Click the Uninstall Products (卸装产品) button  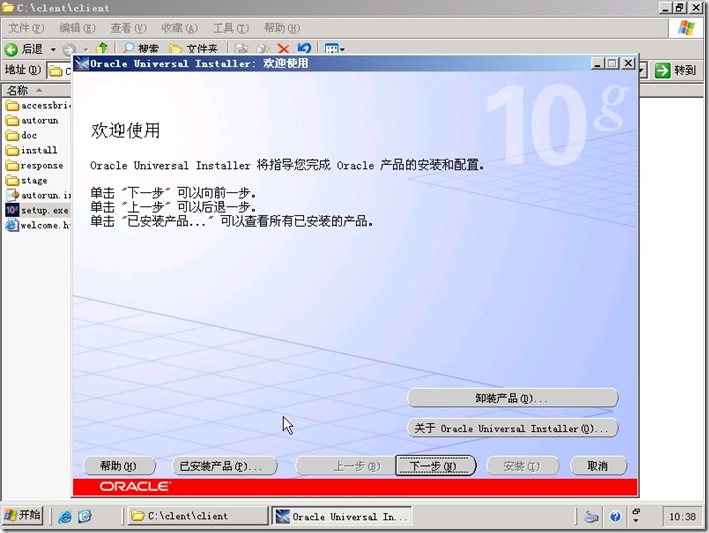coord(512,398)
